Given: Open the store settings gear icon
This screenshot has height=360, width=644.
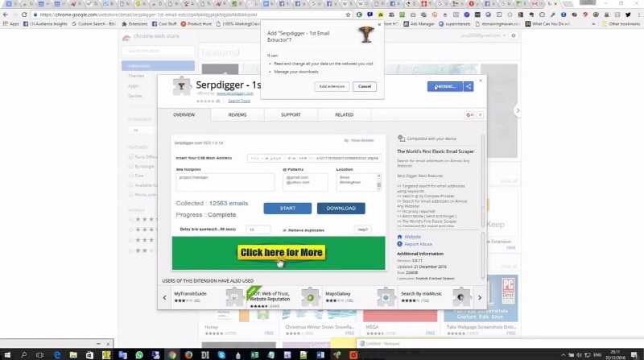Looking at the screenshot, I should coord(513,35).
